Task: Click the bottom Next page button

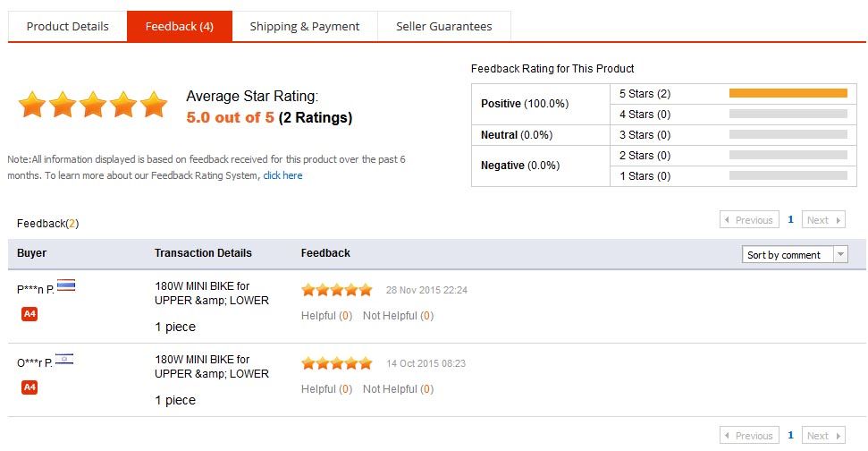Action: click(x=823, y=436)
